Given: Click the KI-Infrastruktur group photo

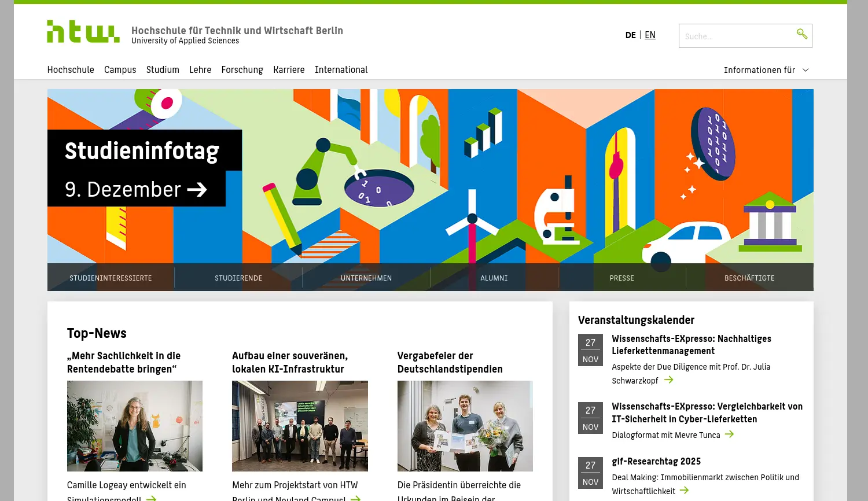Looking at the screenshot, I should 300,426.
